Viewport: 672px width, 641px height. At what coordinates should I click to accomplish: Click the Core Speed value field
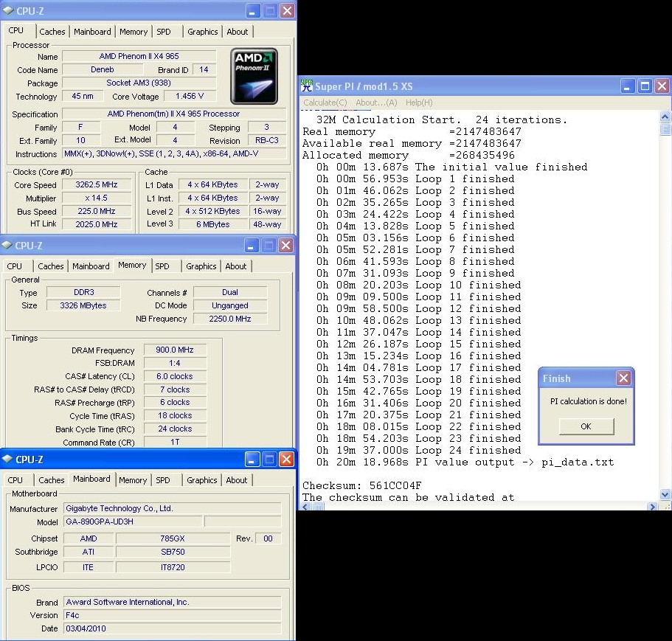(x=97, y=185)
